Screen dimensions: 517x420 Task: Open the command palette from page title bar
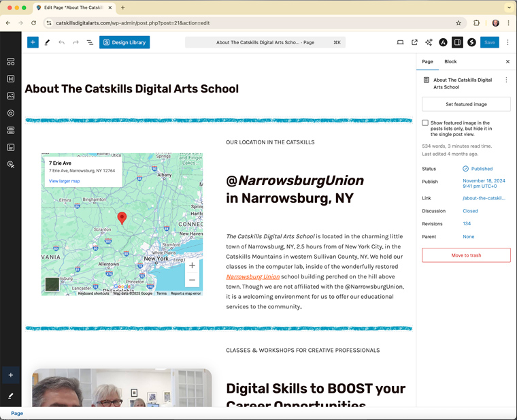pos(265,42)
